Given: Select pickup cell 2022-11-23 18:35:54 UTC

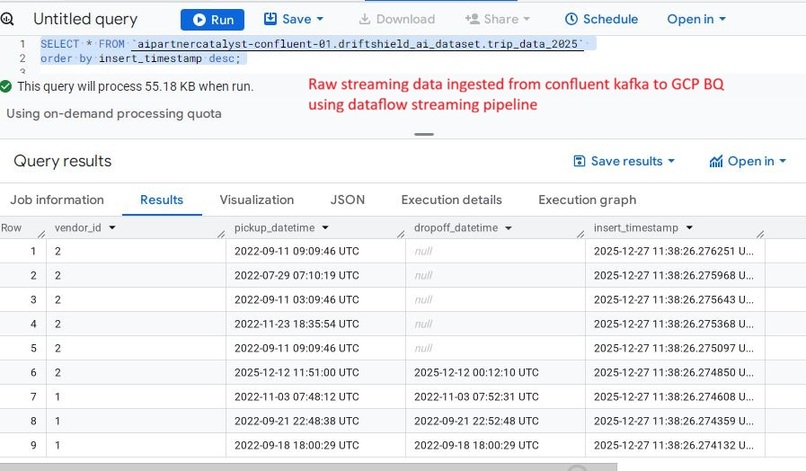Looking at the screenshot, I should point(316,324).
